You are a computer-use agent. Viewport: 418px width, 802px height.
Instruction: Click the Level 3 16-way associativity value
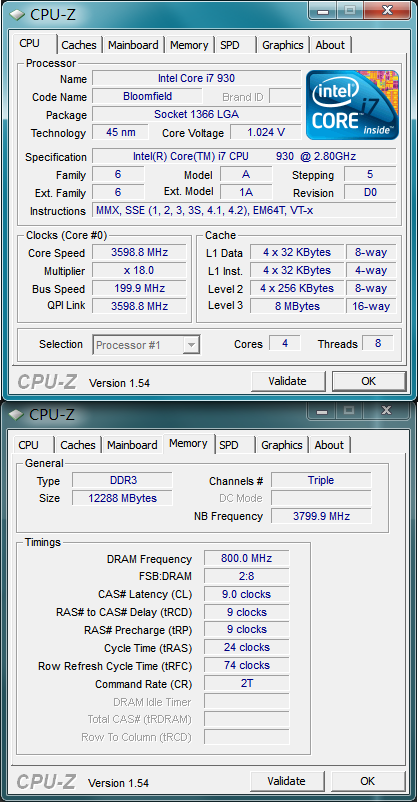pyautogui.click(x=371, y=306)
